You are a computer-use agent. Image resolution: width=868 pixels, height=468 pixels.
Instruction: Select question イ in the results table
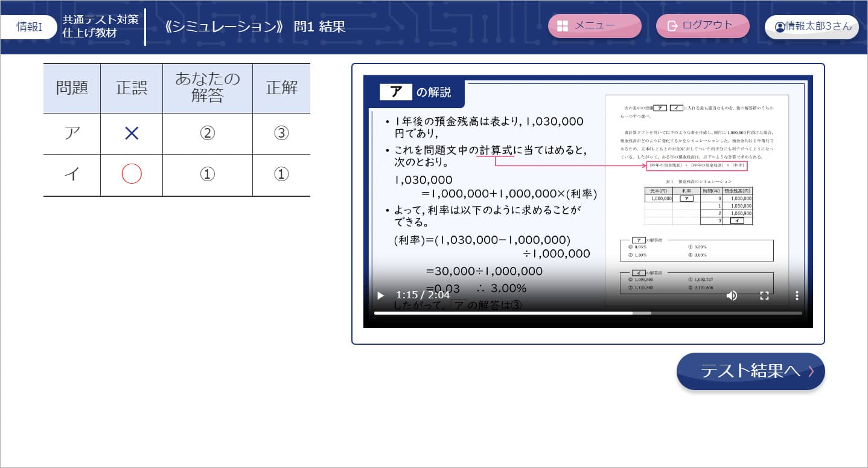(72, 175)
